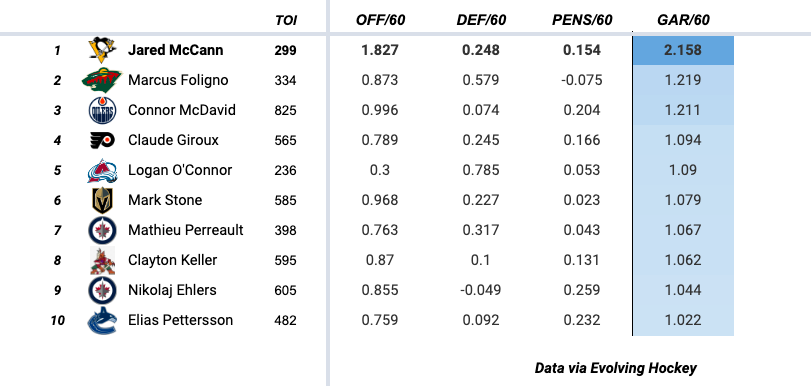This screenshot has height=386, width=811.
Task: Click the Pittsburgh Penguins logo
Action: 102,50
